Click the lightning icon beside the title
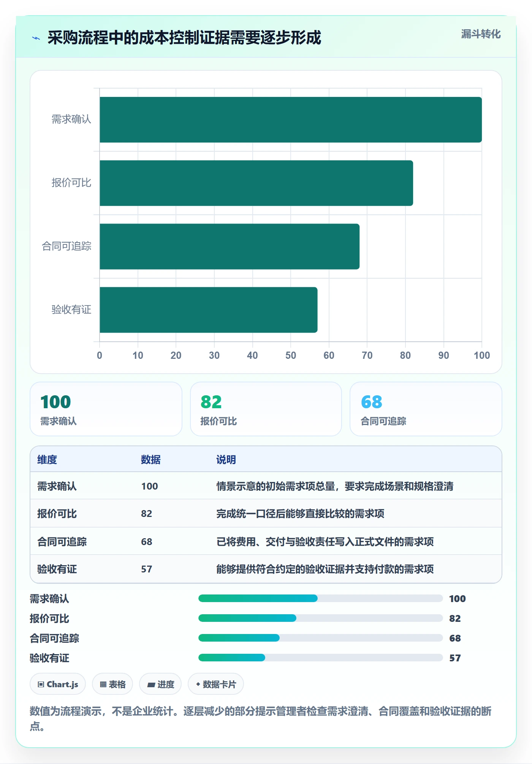The width and height of the screenshot is (532, 764). 36,38
